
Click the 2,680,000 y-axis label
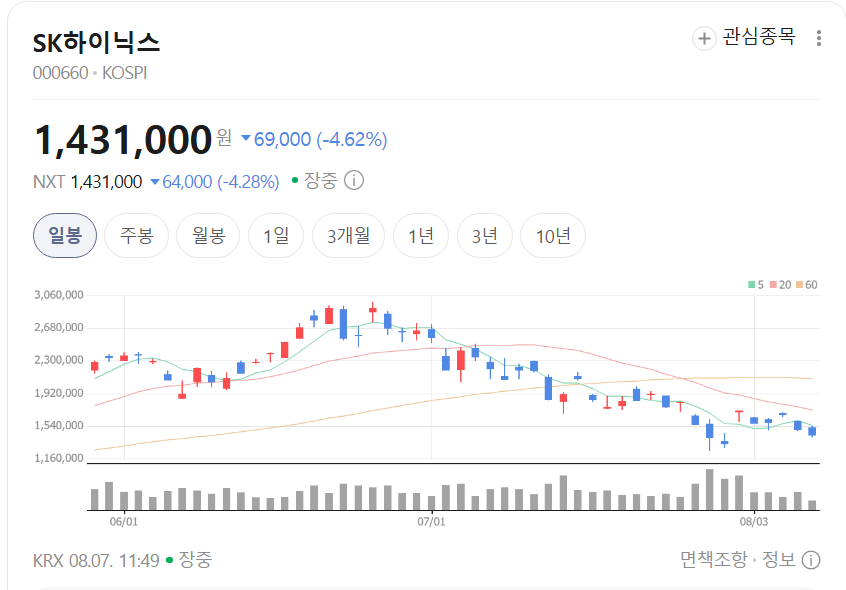pyautogui.click(x=59, y=327)
